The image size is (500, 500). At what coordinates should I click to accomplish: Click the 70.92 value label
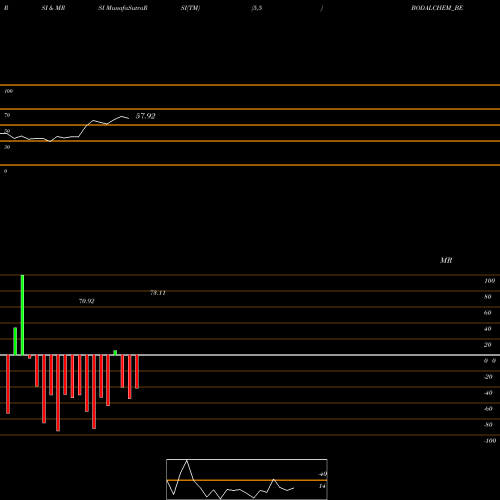pyautogui.click(x=87, y=301)
